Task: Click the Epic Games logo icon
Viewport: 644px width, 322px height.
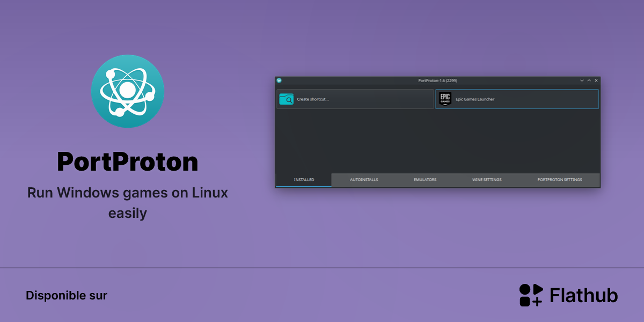Action: click(x=445, y=99)
